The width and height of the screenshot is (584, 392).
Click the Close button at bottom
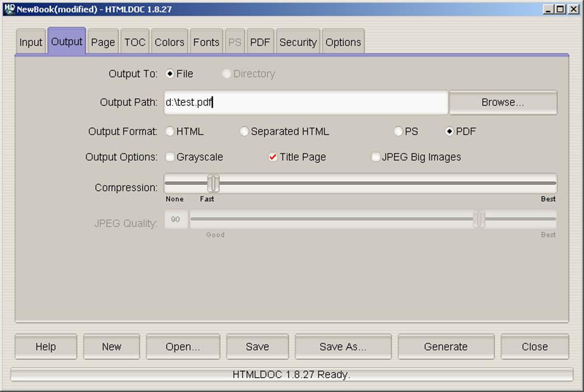pos(535,347)
